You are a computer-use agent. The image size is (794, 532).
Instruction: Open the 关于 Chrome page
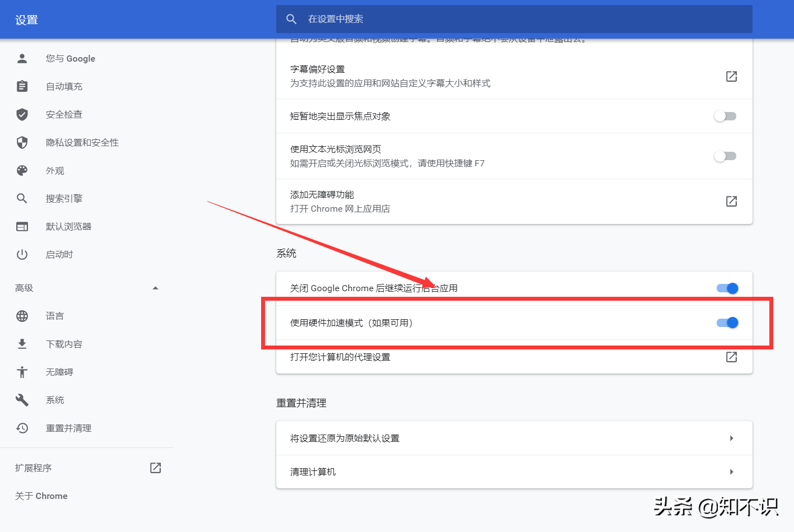(41, 496)
